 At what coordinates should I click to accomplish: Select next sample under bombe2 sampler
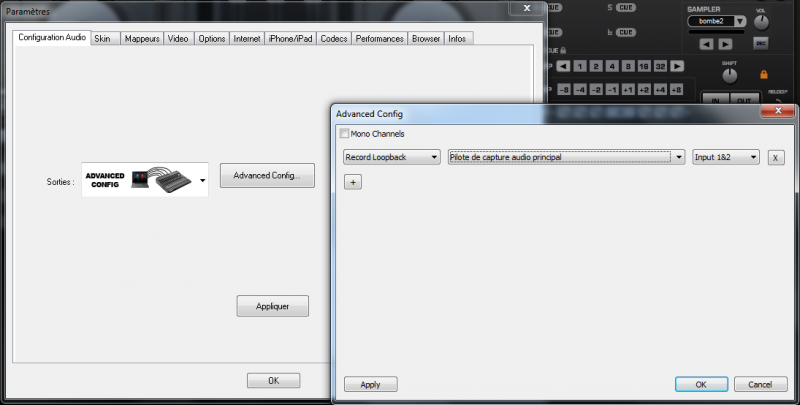[725, 44]
